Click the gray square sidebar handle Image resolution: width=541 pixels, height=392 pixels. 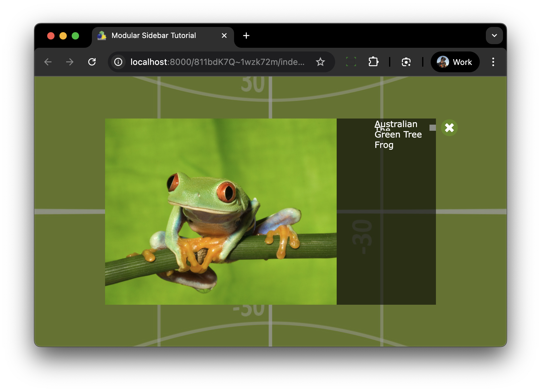coord(433,128)
